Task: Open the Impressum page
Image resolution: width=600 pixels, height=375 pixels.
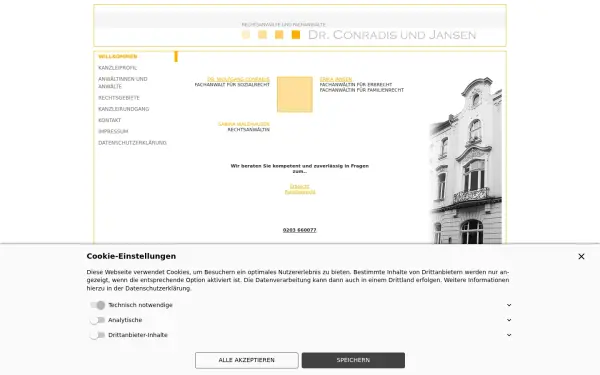Action: (x=113, y=131)
